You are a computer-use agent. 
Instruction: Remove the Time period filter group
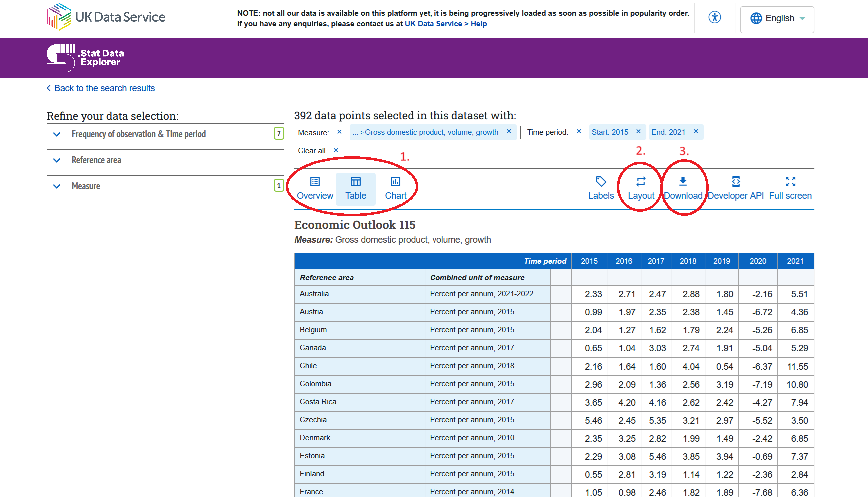pos(579,132)
